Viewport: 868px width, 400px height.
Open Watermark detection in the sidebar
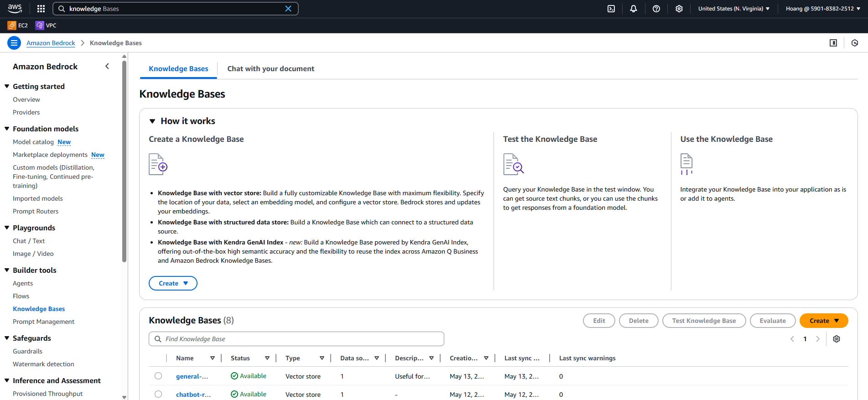click(43, 364)
